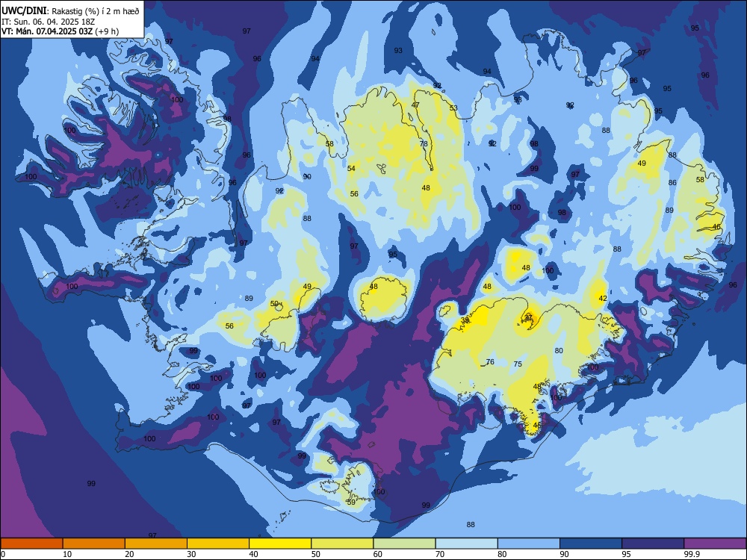747x560 pixels.
Task: Click the legend tick label '10'
Action: [67, 554]
